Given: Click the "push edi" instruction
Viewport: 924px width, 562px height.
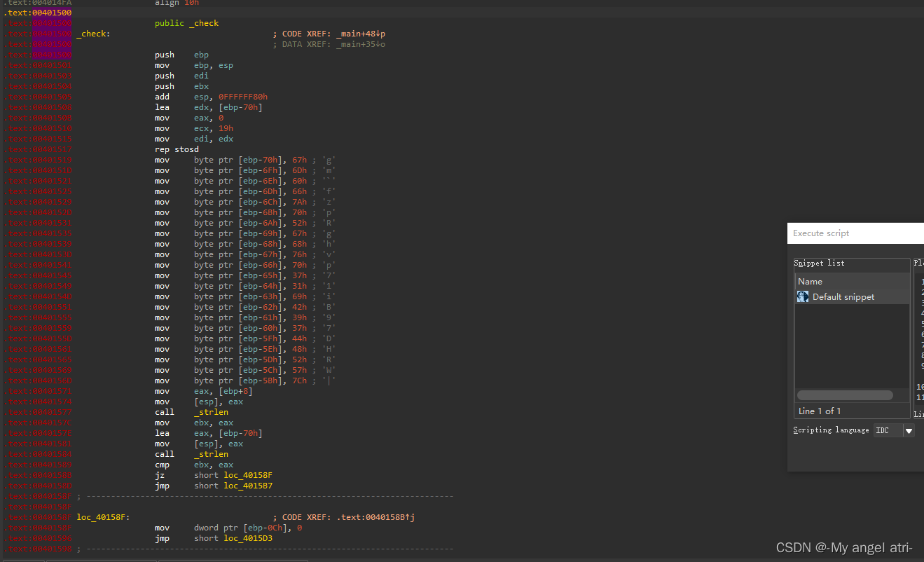Looking at the screenshot, I should pyautogui.click(x=181, y=76).
